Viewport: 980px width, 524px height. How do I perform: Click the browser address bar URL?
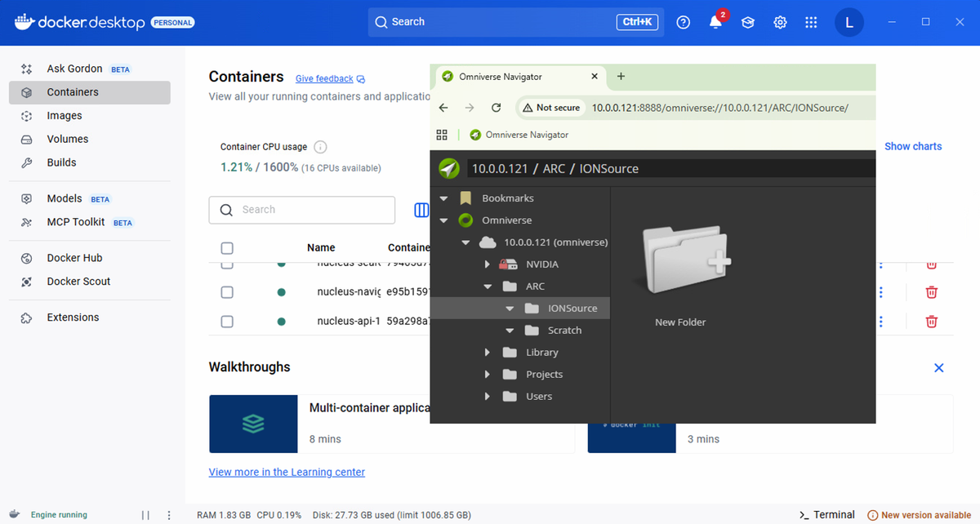(x=719, y=108)
